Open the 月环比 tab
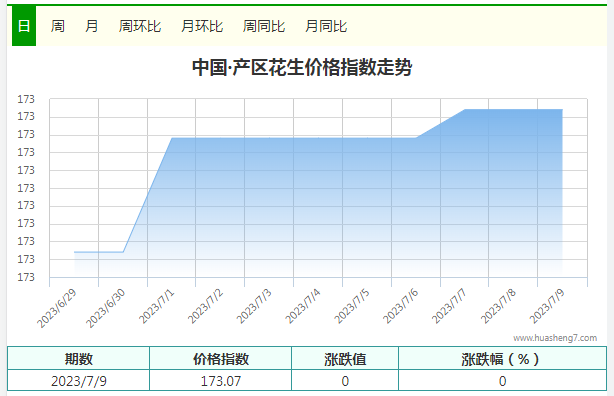Screen dimensions: 614x396 click(x=202, y=26)
